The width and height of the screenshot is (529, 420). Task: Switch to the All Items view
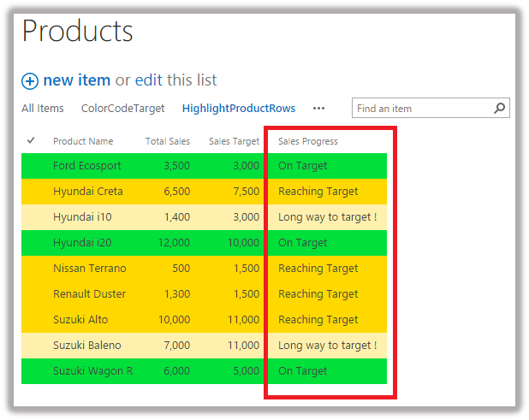coord(43,109)
